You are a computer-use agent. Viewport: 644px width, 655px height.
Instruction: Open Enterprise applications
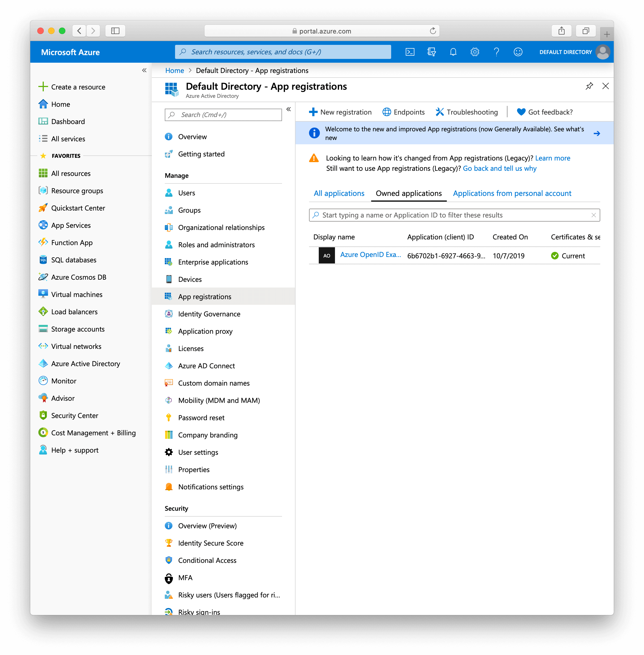(206, 262)
